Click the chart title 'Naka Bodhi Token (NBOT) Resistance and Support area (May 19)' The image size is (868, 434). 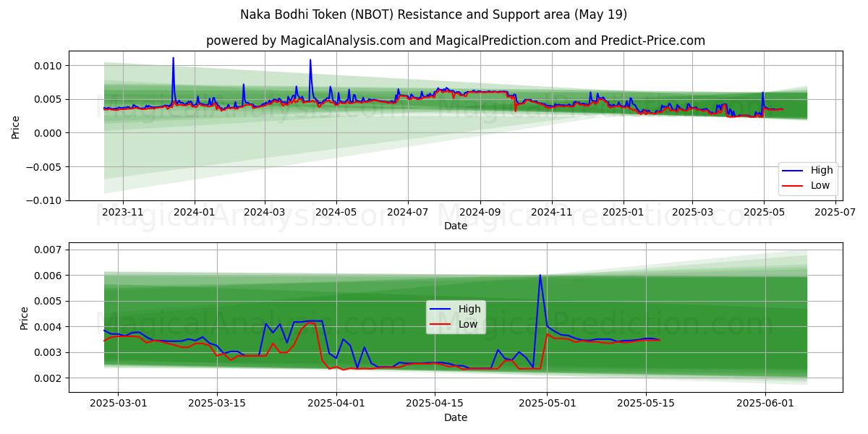tap(434, 14)
